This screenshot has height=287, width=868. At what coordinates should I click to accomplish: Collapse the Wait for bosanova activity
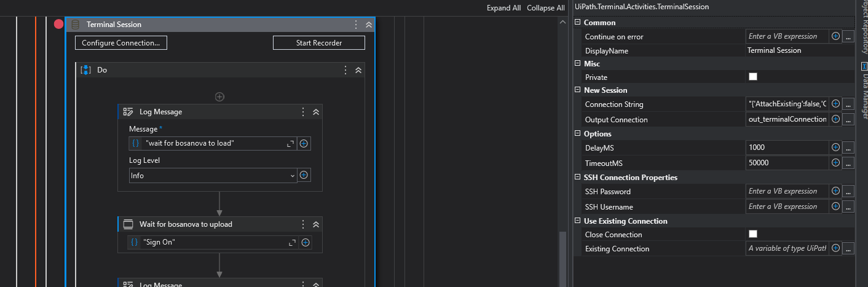click(316, 224)
